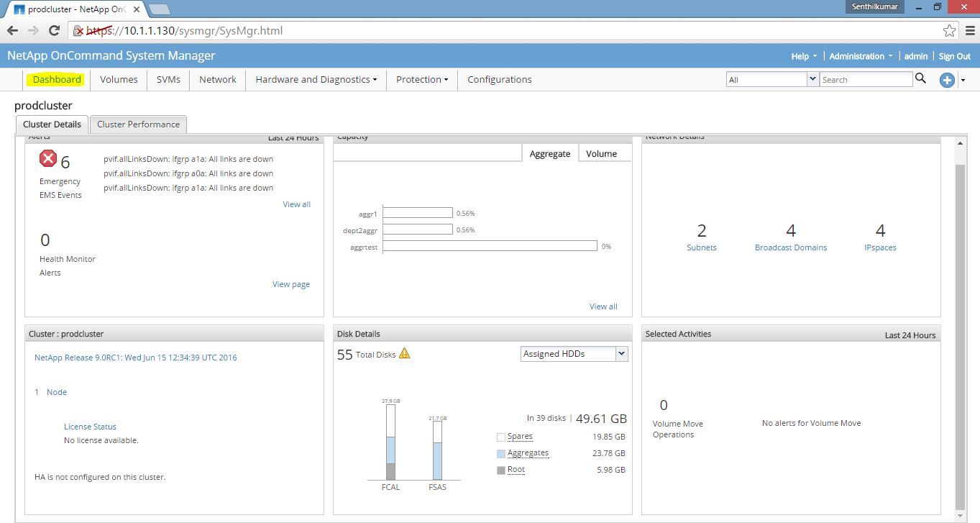Screen dimensions: 980x523
Task: Toggle the Aggregates checkbox in Disk Details
Action: click(x=500, y=453)
